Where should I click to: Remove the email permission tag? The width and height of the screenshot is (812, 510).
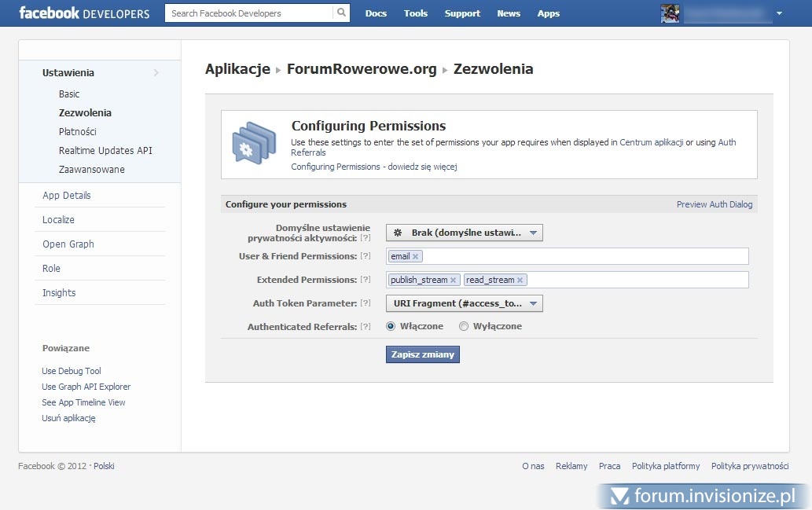(x=416, y=257)
